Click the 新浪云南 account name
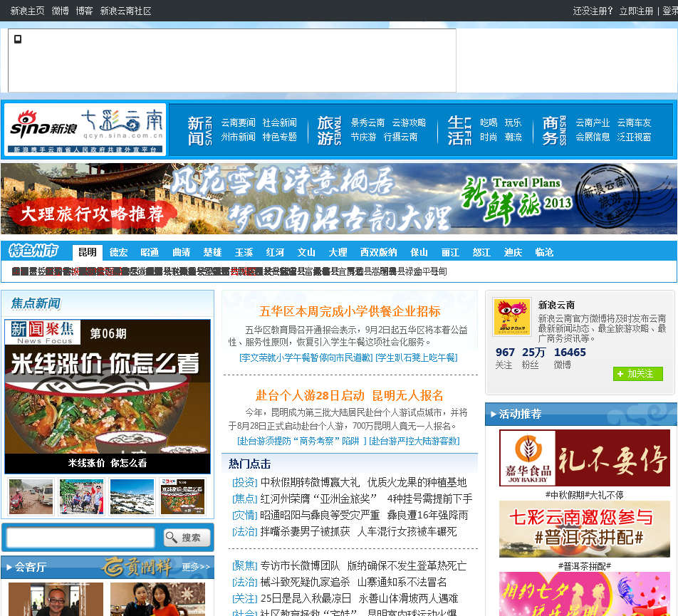 (x=556, y=306)
